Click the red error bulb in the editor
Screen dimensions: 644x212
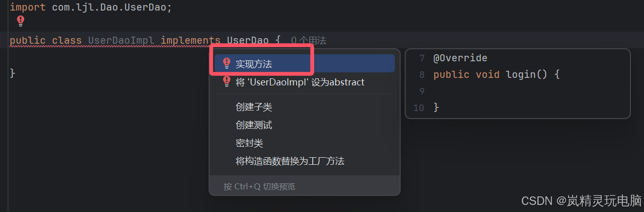point(20,21)
